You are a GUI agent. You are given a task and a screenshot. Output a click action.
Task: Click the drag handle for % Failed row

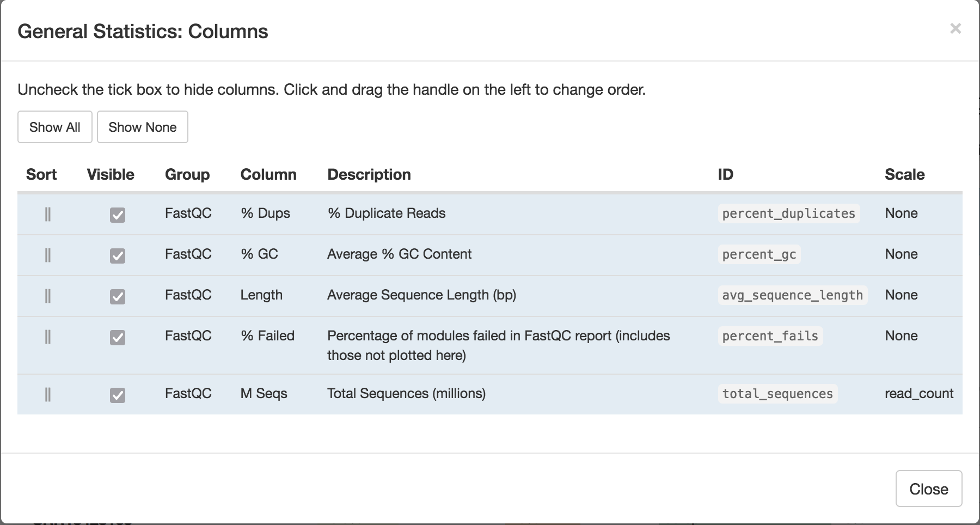48,336
